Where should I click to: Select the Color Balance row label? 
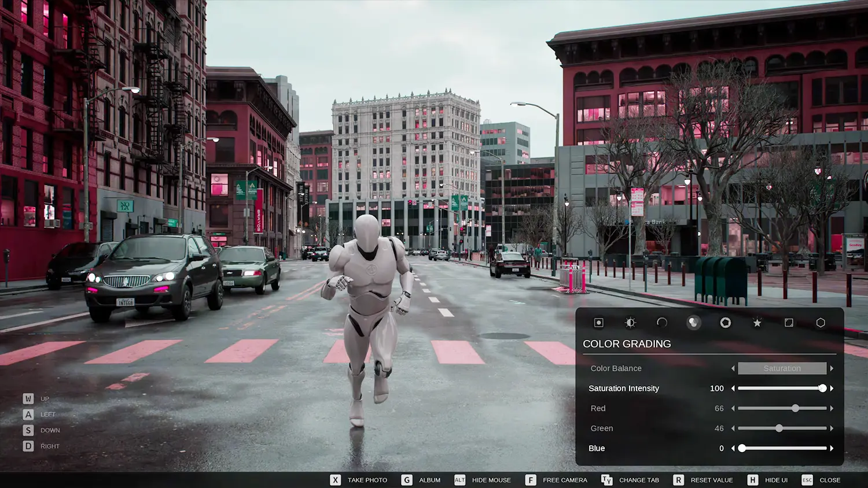(x=616, y=368)
